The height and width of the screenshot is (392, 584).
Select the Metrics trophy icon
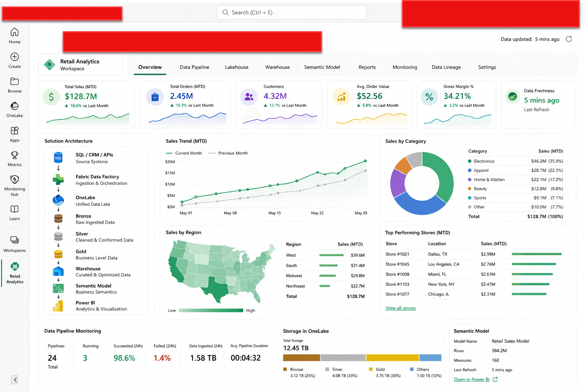click(x=14, y=155)
